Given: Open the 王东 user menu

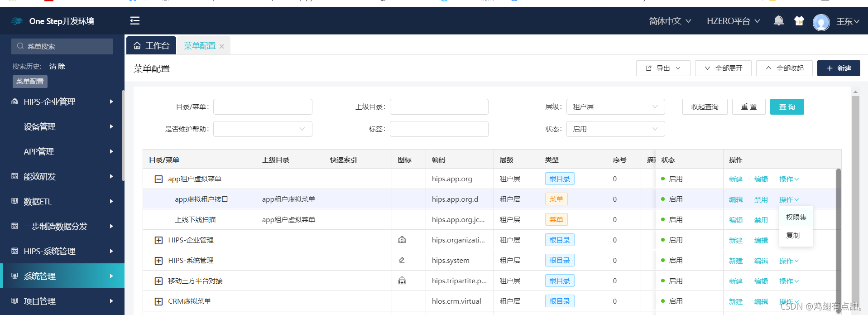Looking at the screenshot, I should click(848, 21).
